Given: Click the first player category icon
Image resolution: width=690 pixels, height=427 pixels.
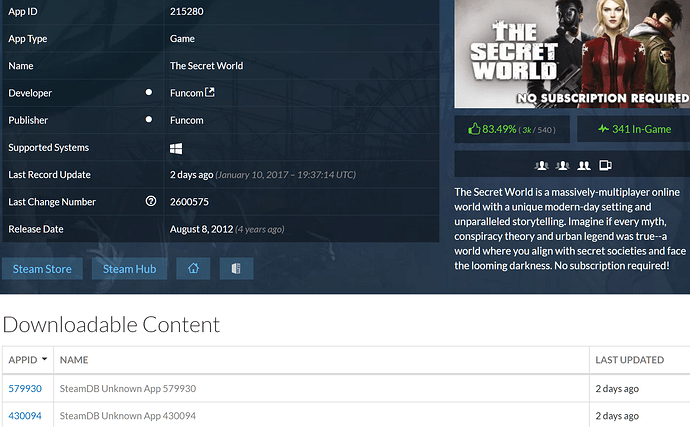Looking at the screenshot, I should [541, 166].
